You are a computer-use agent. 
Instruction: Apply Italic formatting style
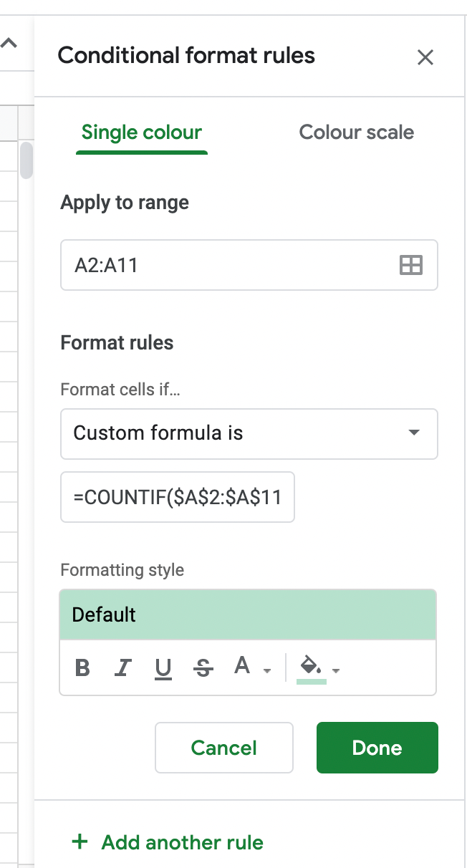tap(122, 668)
